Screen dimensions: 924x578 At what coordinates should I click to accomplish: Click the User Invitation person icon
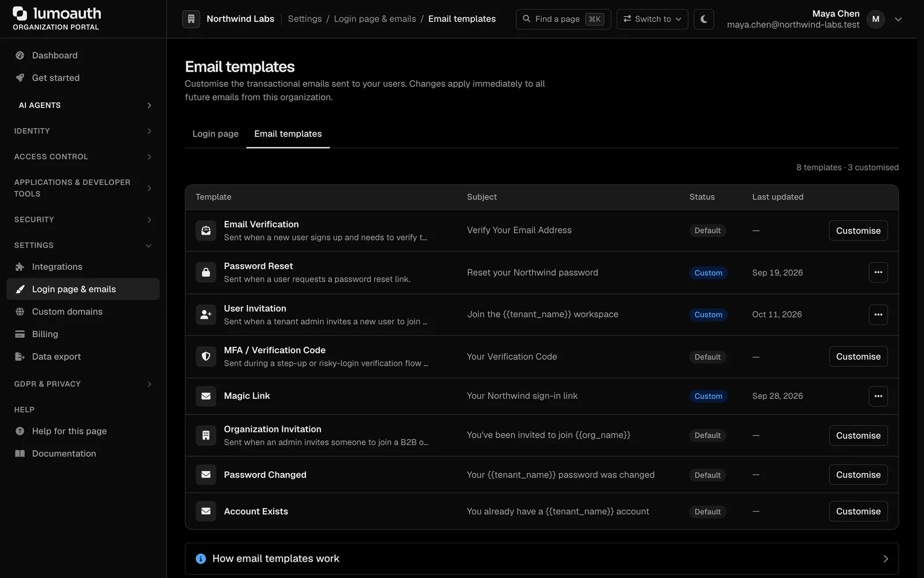(x=206, y=314)
